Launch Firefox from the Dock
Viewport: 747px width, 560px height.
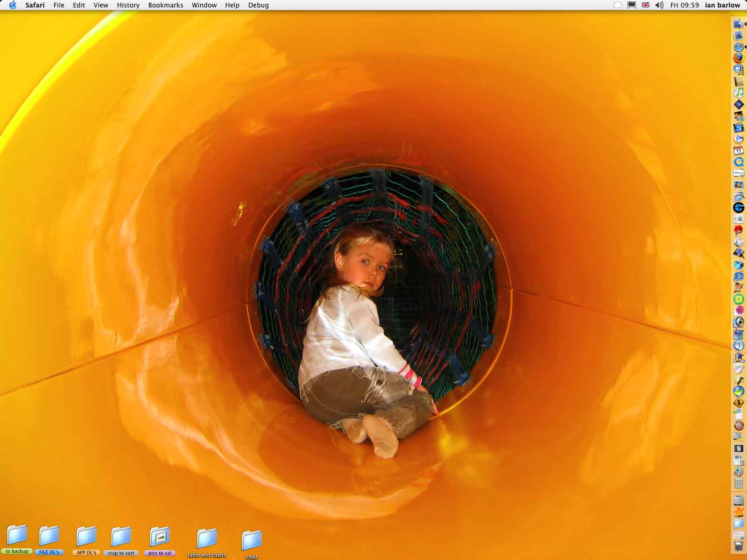click(739, 58)
